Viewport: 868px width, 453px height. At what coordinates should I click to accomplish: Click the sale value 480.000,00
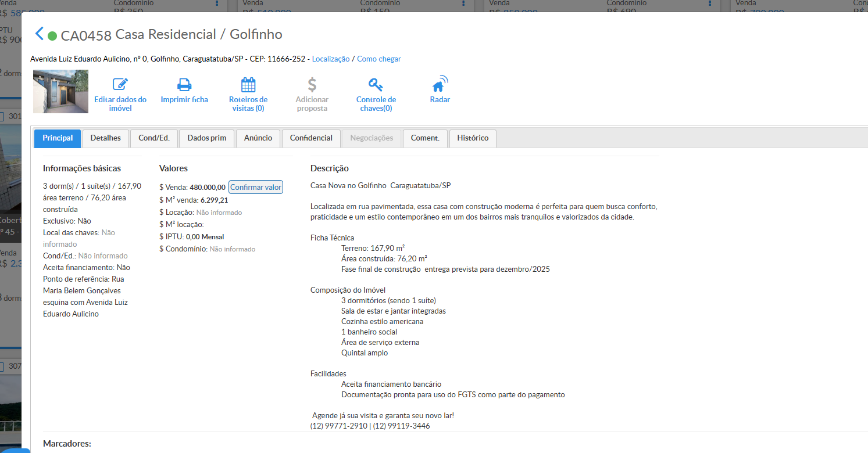pos(208,188)
